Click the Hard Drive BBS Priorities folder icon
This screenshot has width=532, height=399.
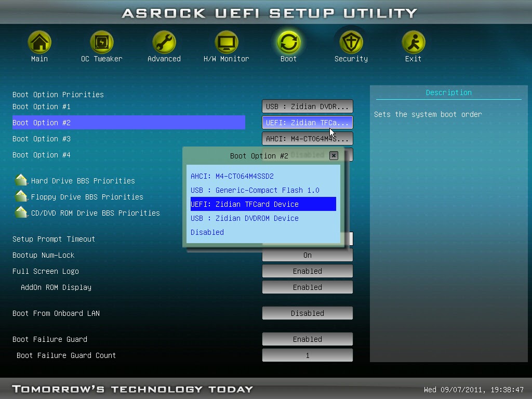tap(21, 180)
